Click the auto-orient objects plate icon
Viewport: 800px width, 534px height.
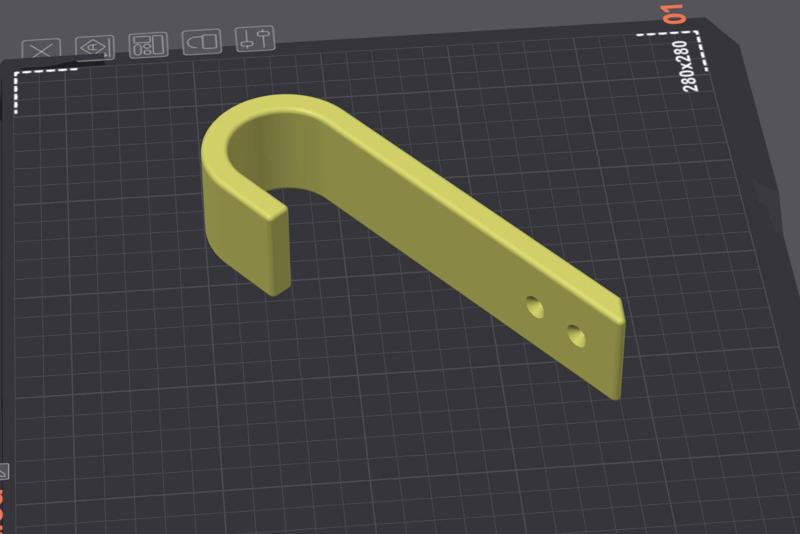tap(95, 47)
